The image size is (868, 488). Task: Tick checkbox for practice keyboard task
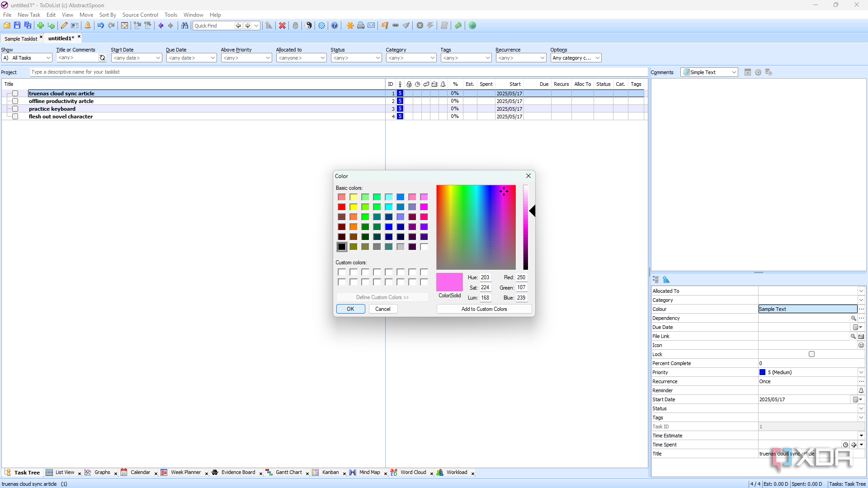[15, 109]
